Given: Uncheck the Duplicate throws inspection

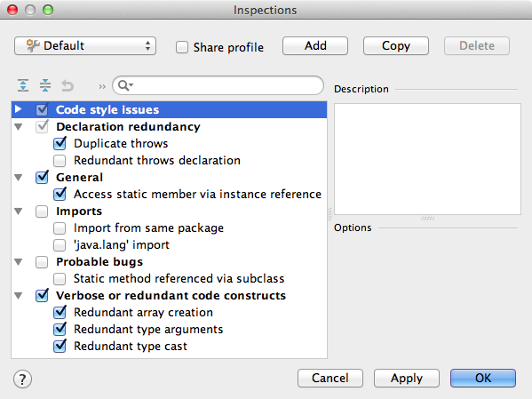Looking at the screenshot, I should pyautogui.click(x=60, y=143).
